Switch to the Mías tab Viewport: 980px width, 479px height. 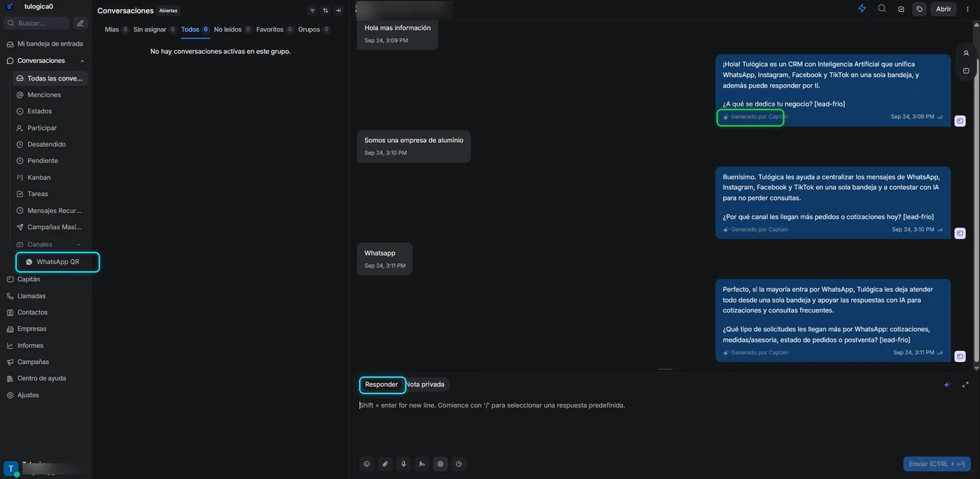click(116, 29)
